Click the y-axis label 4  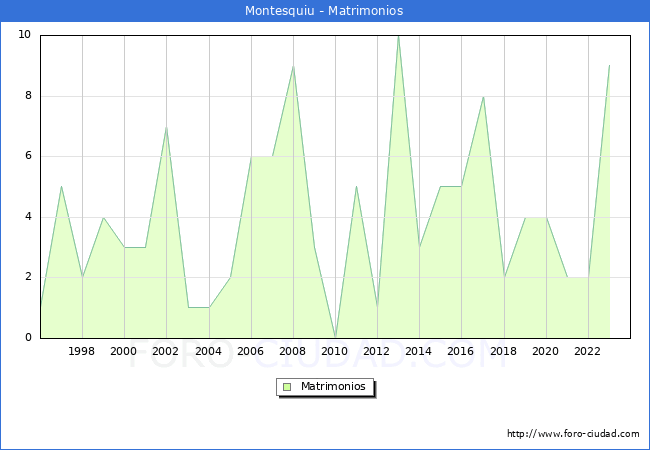coord(28,217)
